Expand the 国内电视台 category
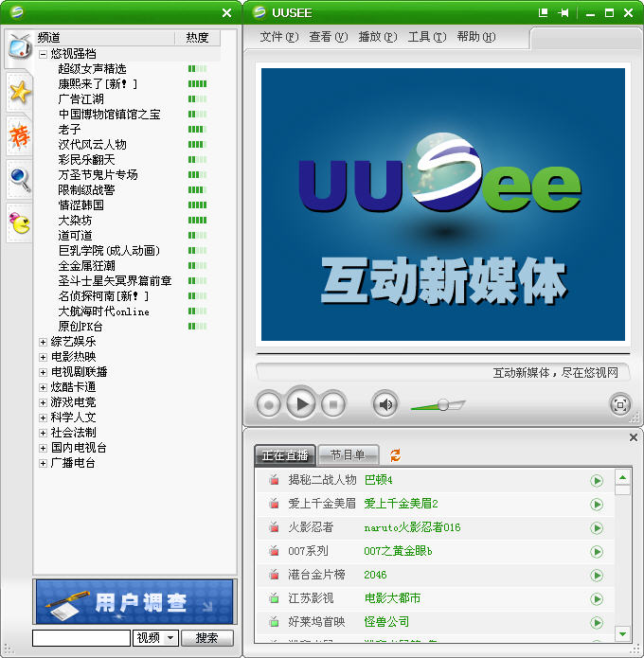This screenshot has height=658, width=644. point(43,448)
